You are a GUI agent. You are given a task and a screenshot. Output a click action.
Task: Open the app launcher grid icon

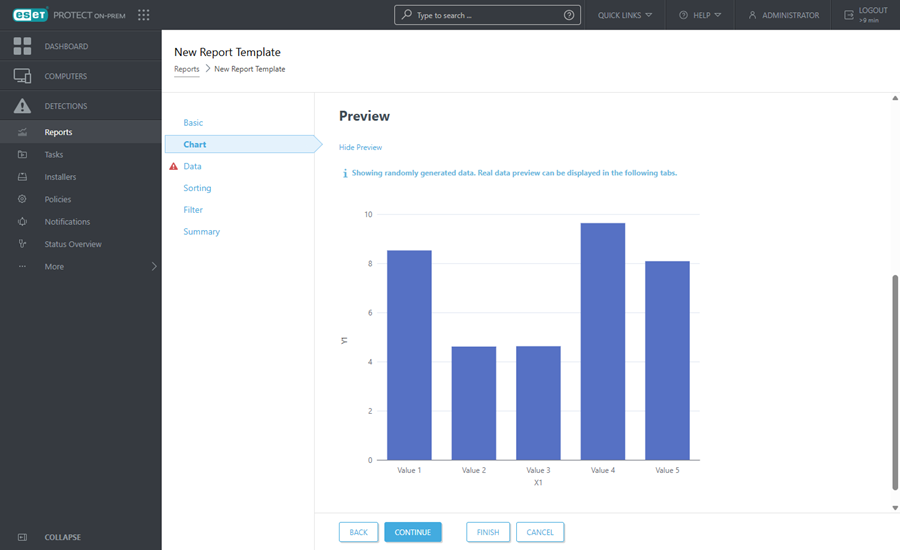[x=144, y=15]
